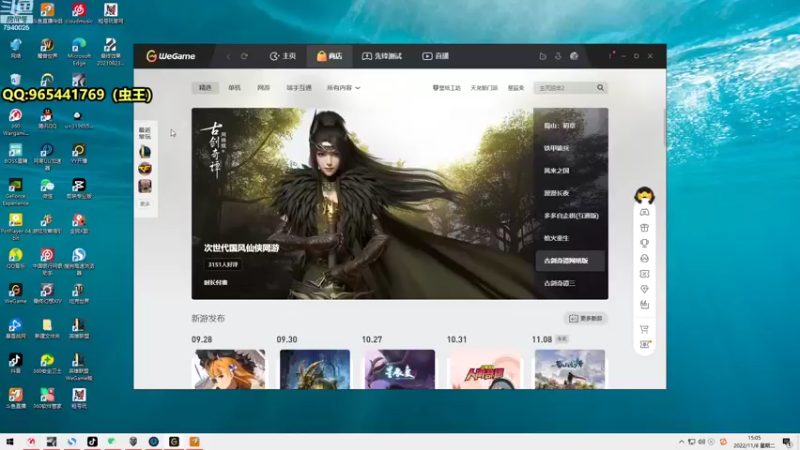Click the 更多新游 button
The image size is (800, 450).
pos(586,318)
